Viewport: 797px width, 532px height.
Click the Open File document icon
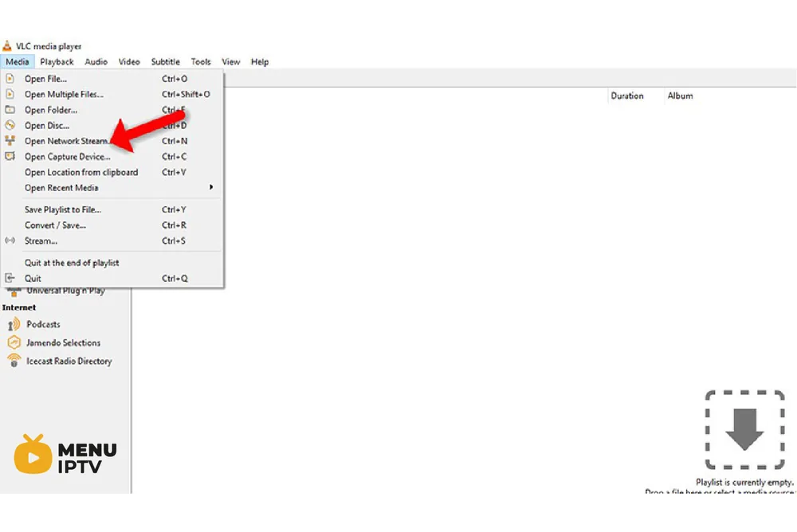pyautogui.click(x=10, y=79)
